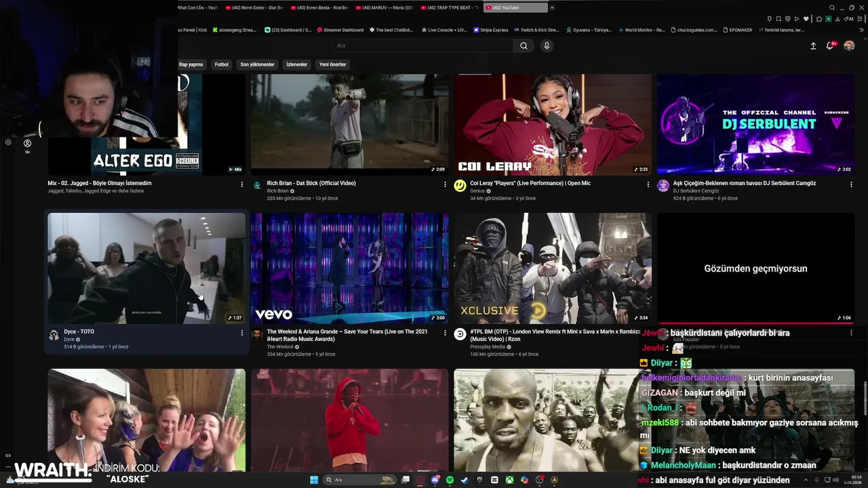Screen dimensions: 868x488
Task: Open YouTube notifications bell
Action: 829,45
